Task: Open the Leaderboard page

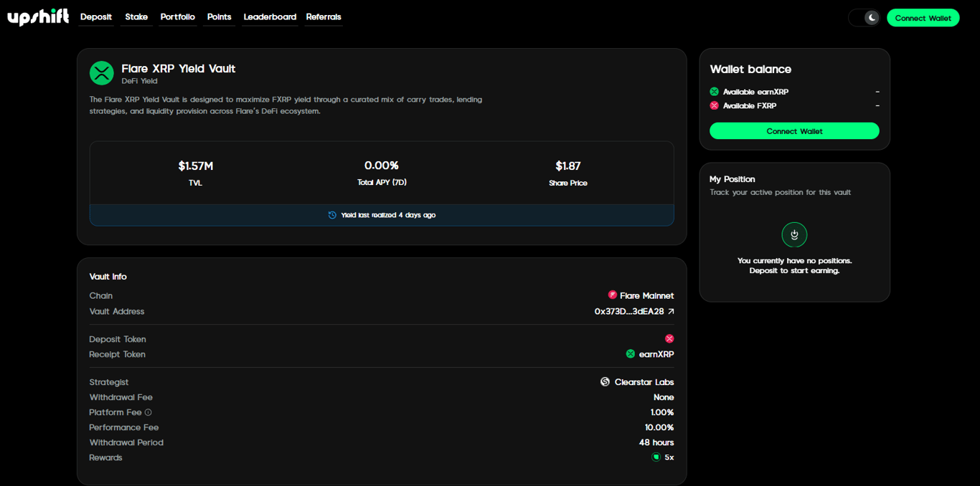Action: [x=270, y=16]
